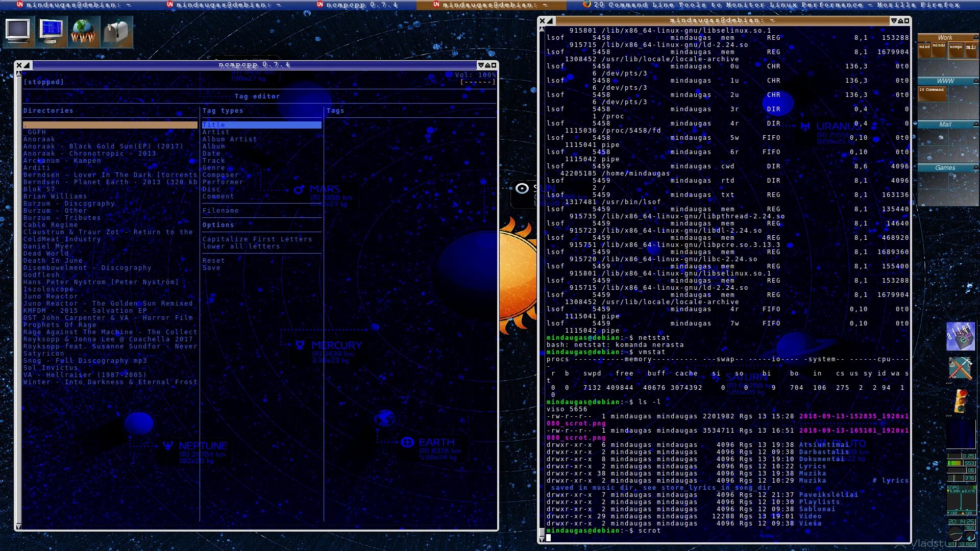
Task: Select 'Capitalize First Letters' option
Action: 257,239
